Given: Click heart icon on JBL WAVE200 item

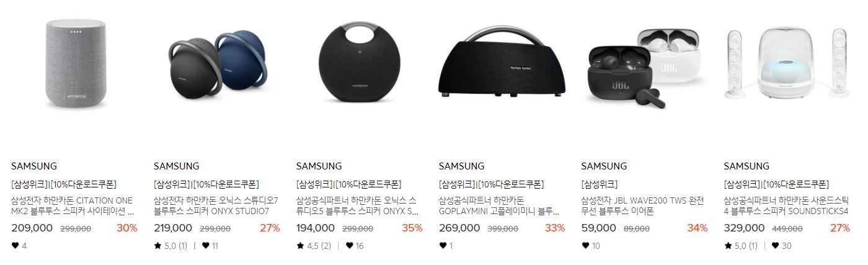Looking at the screenshot, I should [585, 246].
